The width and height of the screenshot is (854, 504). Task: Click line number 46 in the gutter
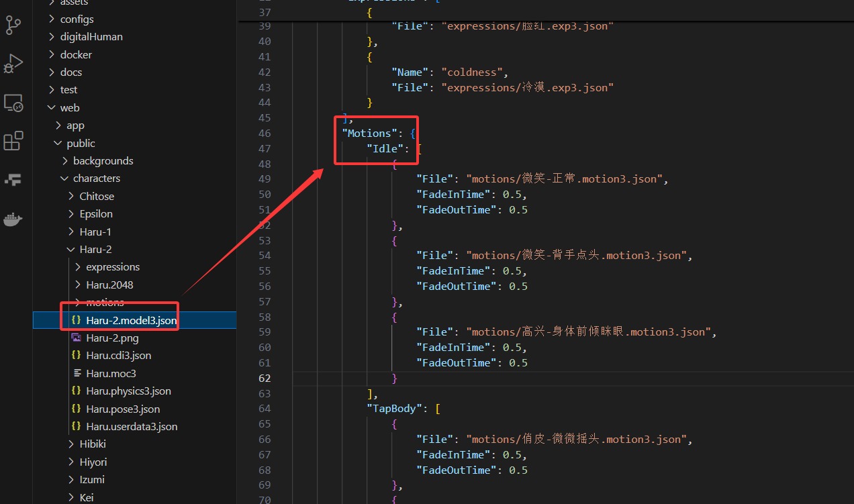point(265,133)
